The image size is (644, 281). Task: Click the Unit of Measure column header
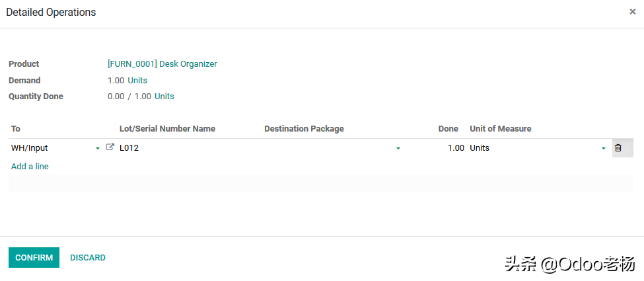500,129
